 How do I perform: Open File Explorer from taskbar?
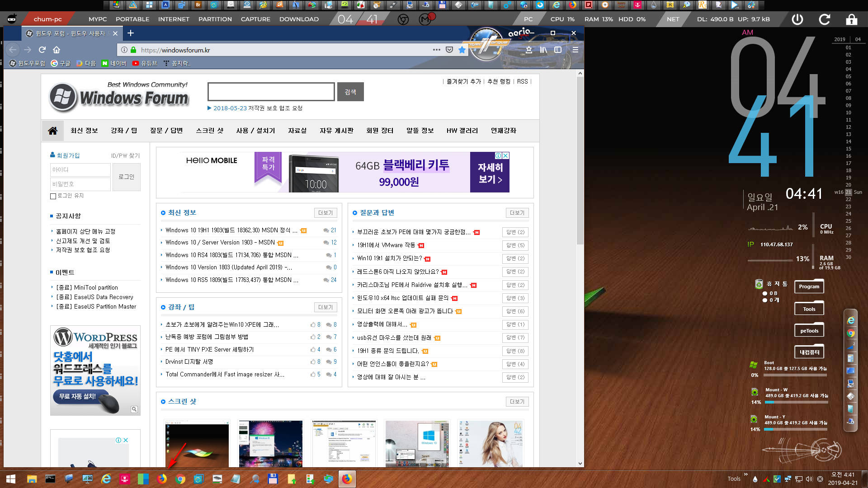pos(32,479)
